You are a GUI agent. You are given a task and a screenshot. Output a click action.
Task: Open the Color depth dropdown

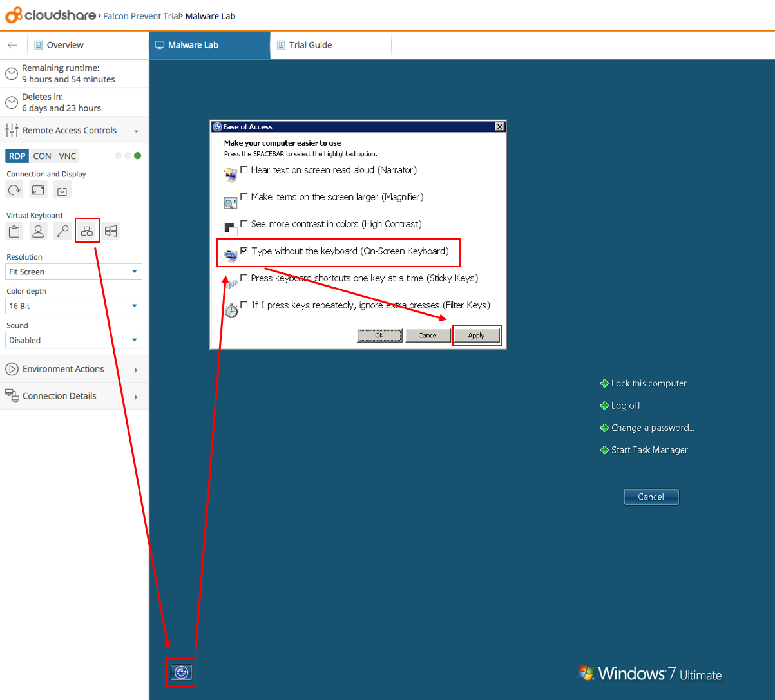coord(73,306)
